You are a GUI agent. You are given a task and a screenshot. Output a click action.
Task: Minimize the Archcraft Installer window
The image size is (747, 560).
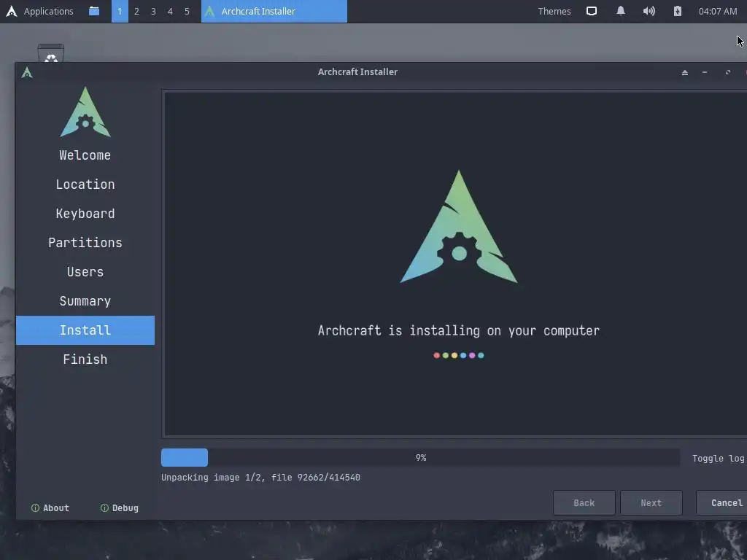[705, 72]
